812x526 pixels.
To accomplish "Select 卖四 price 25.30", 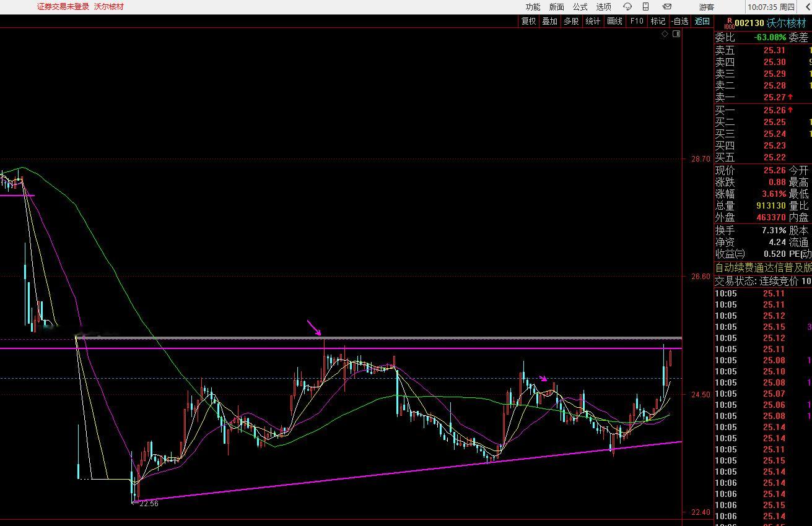I will coord(774,62).
